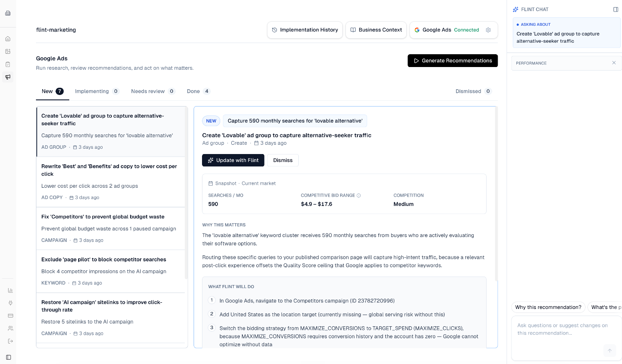Close the Performance chip with X
The height and width of the screenshot is (364, 622).
[x=614, y=63]
